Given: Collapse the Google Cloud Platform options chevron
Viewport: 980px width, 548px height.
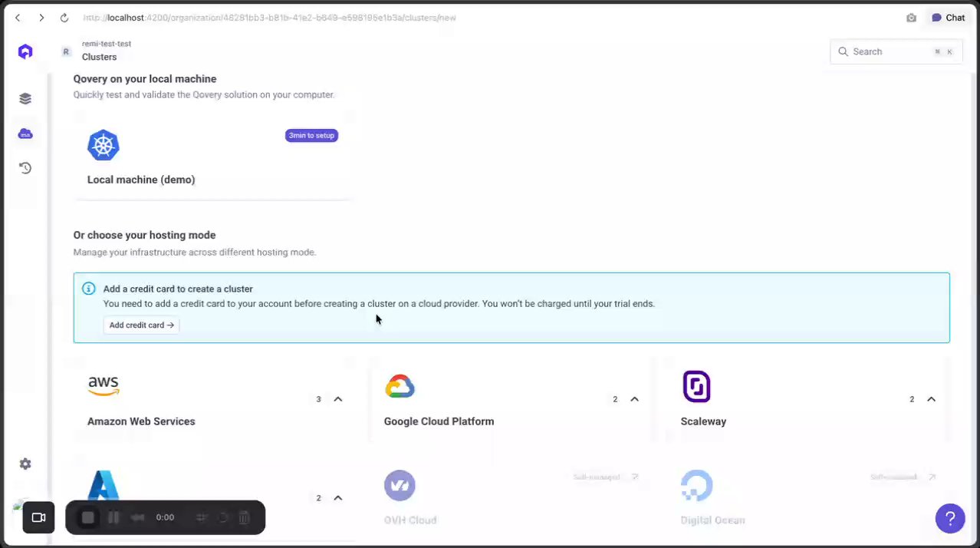Looking at the screenshot, I should [635, 399].
